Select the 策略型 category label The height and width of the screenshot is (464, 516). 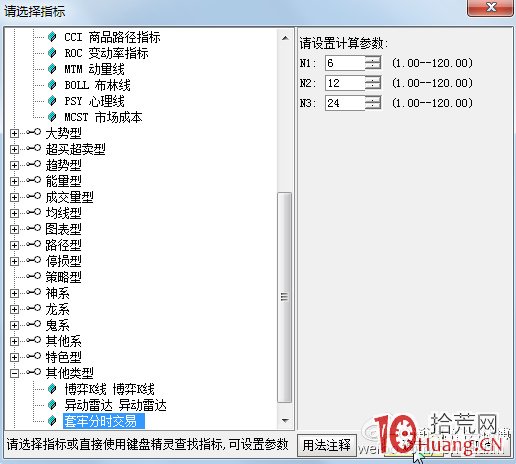(x=64, y=277)
